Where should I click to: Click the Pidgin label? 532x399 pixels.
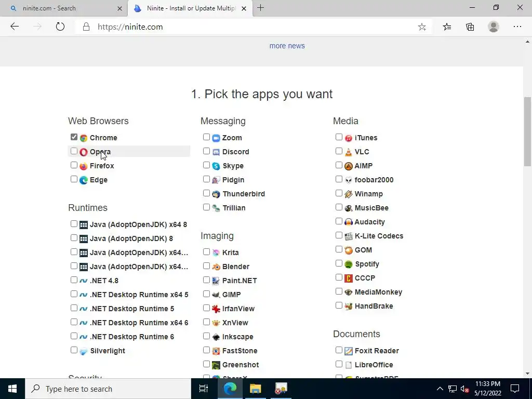(233, 180)
